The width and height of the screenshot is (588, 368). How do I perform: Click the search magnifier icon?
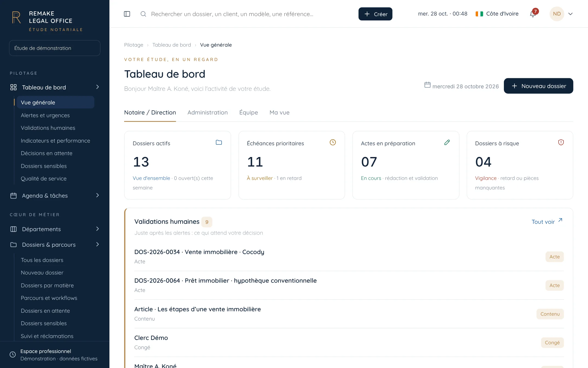pos(143,14)
